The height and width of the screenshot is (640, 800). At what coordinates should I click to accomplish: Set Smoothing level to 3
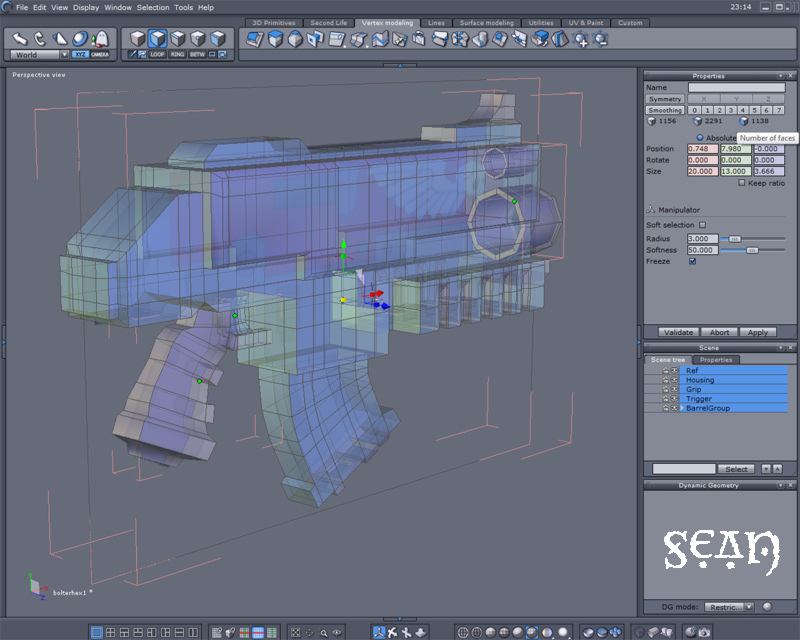tap(731, 110)
